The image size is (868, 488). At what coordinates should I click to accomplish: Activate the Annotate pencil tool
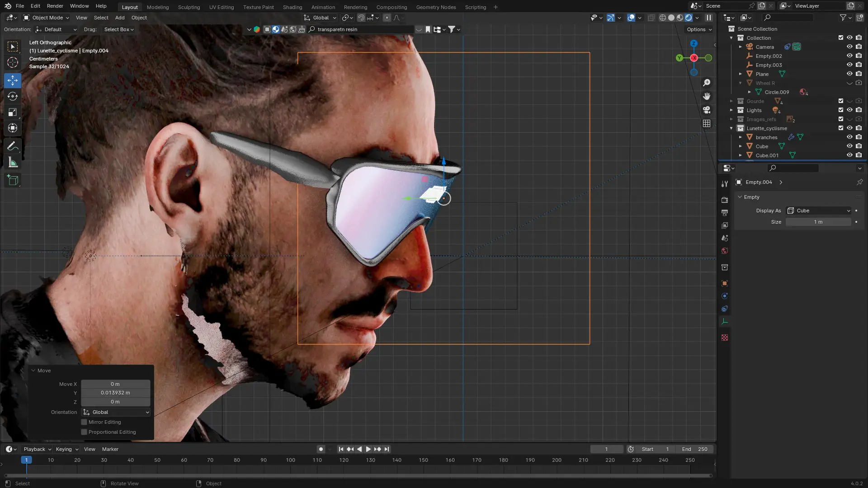pos(13,146)
